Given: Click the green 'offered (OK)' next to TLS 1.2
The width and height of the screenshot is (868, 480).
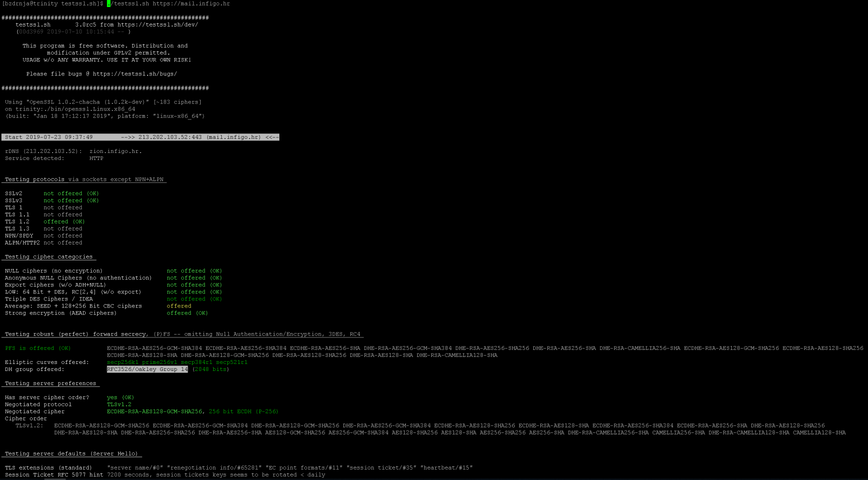Looking at the screenshot, I should tap(64, 222).
